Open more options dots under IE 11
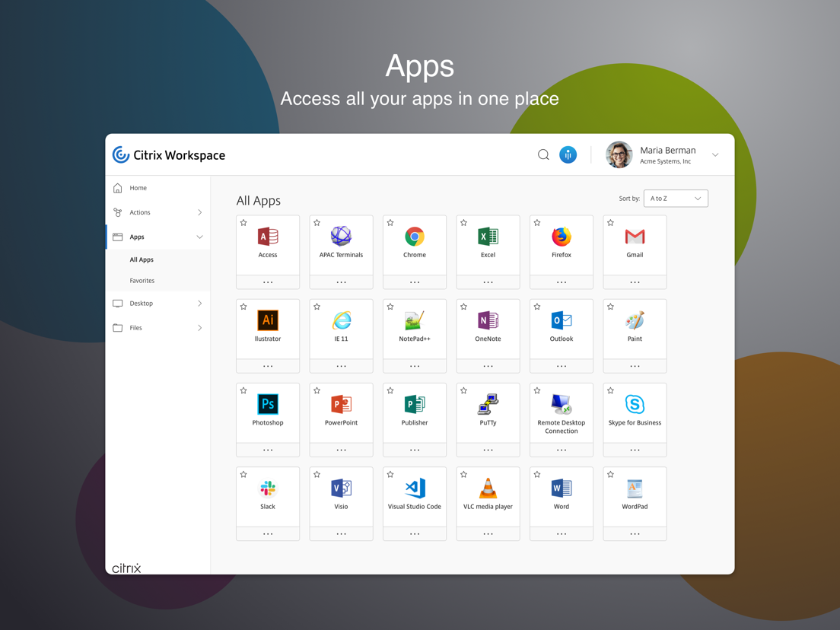 pos(341,366)
